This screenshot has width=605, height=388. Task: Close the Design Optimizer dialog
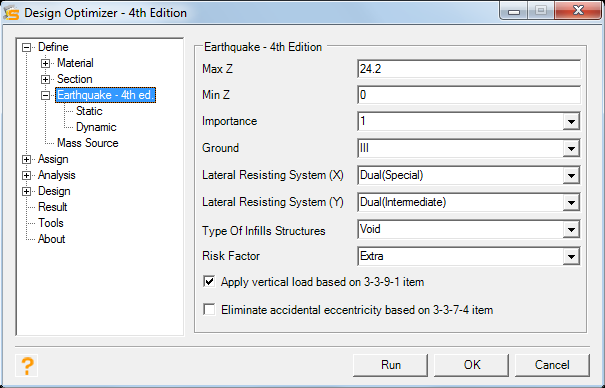point(578,10)
